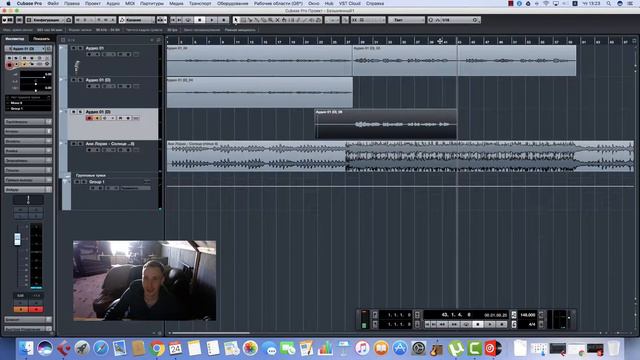Select the Mute X tool
The width and height of the screenshot is (640, 360).
coord(278,20)
